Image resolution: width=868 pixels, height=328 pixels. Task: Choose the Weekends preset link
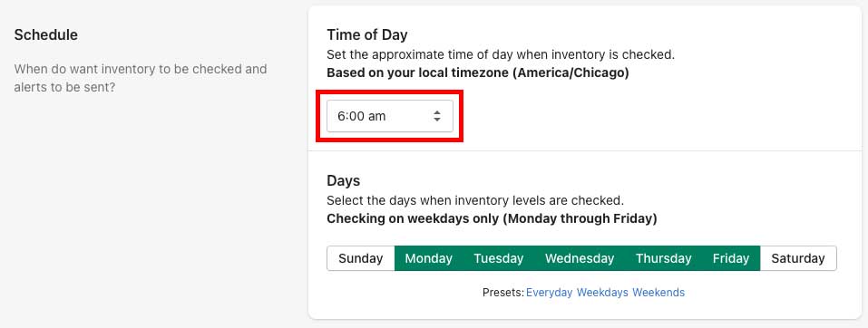tap(658, 293)
